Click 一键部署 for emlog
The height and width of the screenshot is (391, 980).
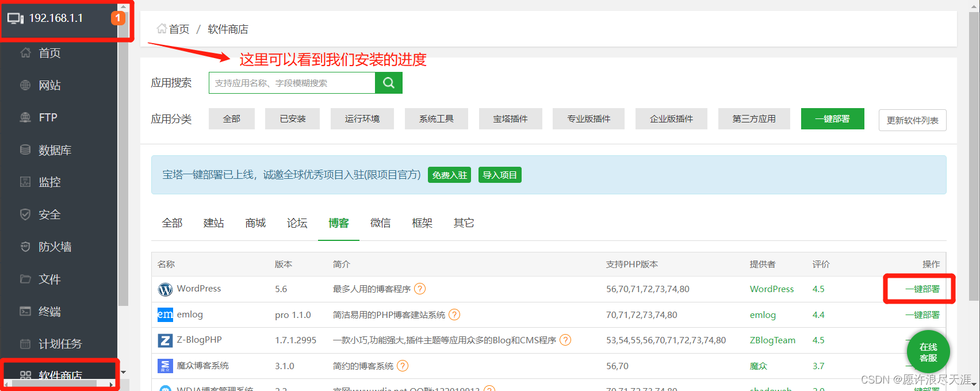click(x=922, y=315)
